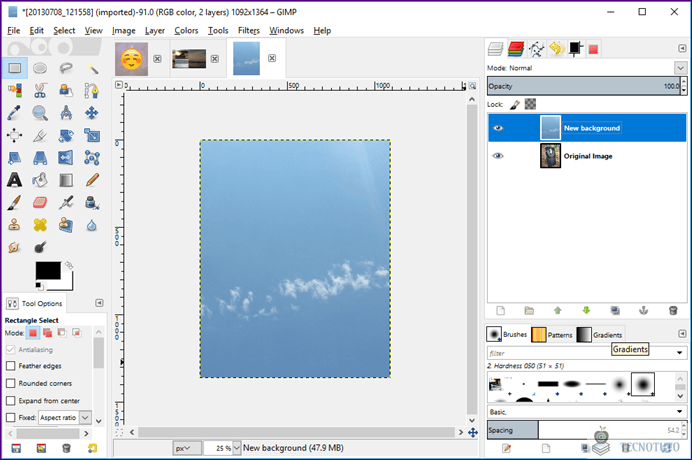Choose the Free Select lasso tool
The height and width of the screenshot is (460, 692).
coord(66,68)
